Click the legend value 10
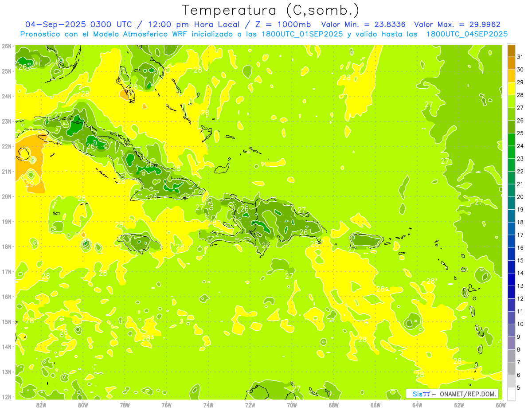The width and height of the screenshot is (532, 411). pos(520,324)
